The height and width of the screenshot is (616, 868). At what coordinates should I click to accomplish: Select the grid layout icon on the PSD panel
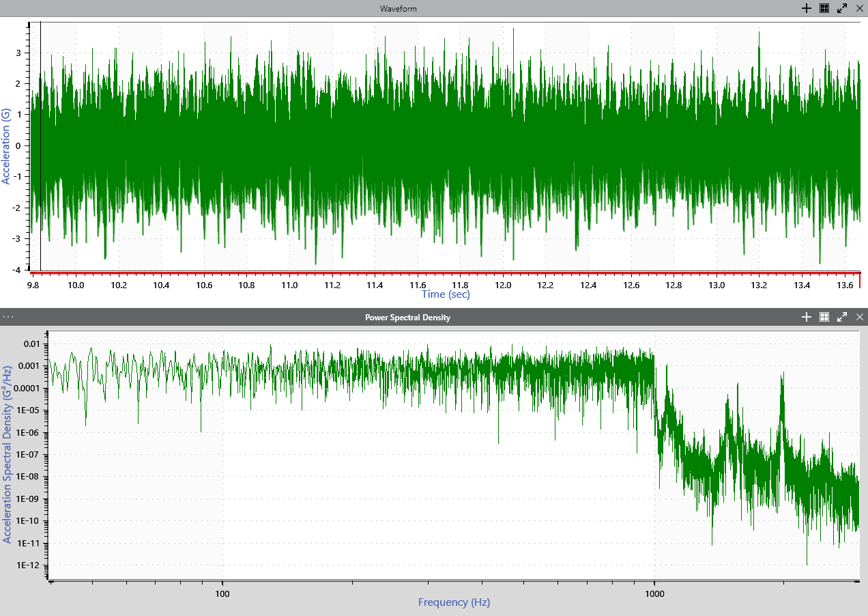click(824, 317)
